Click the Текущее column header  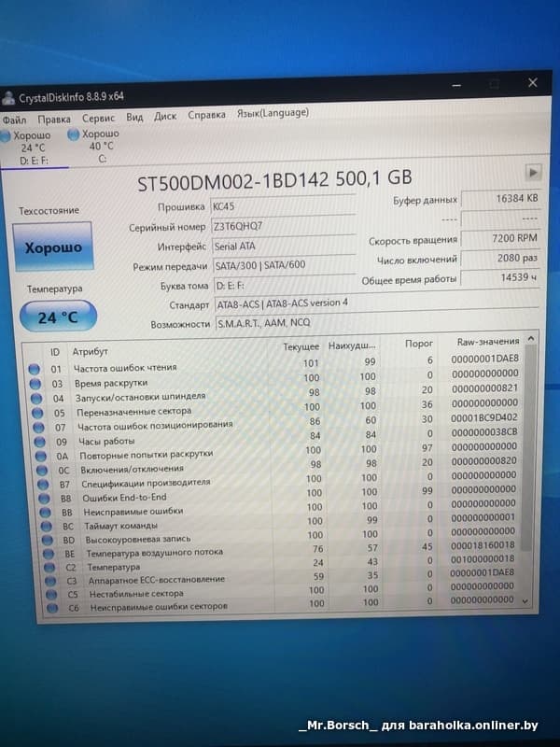pos(301,346)
